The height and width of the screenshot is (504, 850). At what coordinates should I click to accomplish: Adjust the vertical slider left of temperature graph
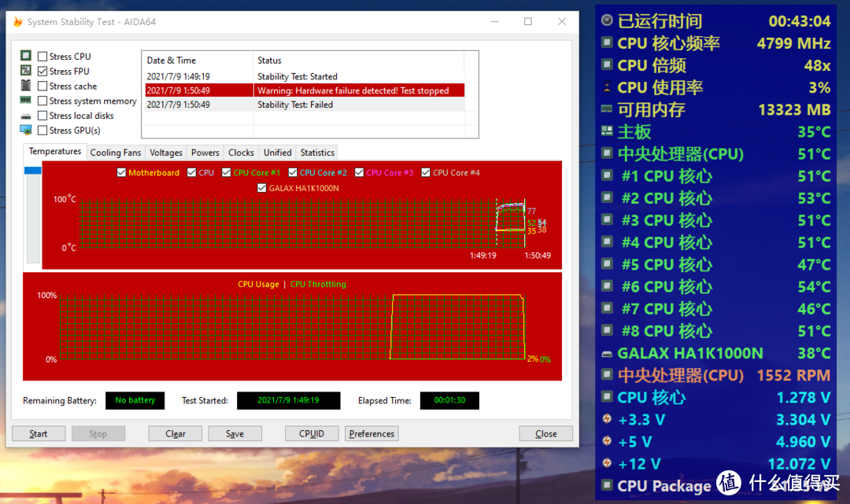pyautogui.click(x=32, y=171)
